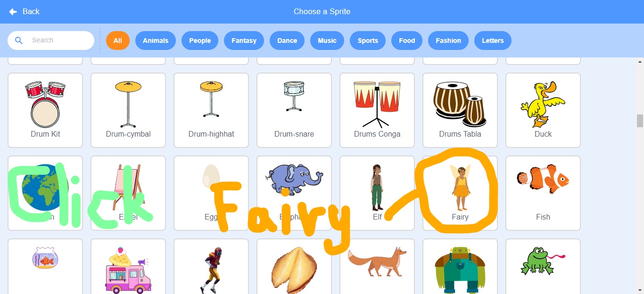This screenshot has width=644, height=294.
Task: Choose the Drum Kit sprite
Action: (45, 110)
